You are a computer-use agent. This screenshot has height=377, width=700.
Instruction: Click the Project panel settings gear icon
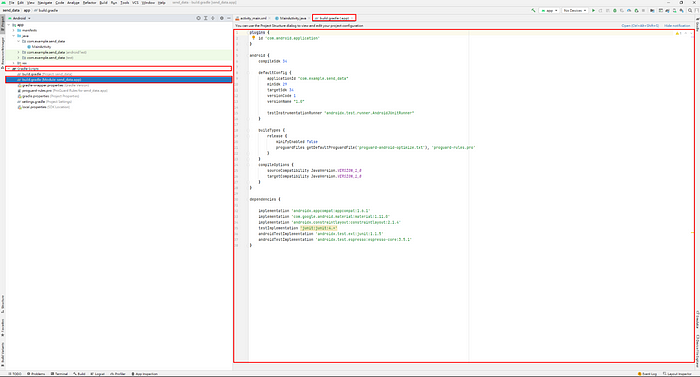click(221, 18)
